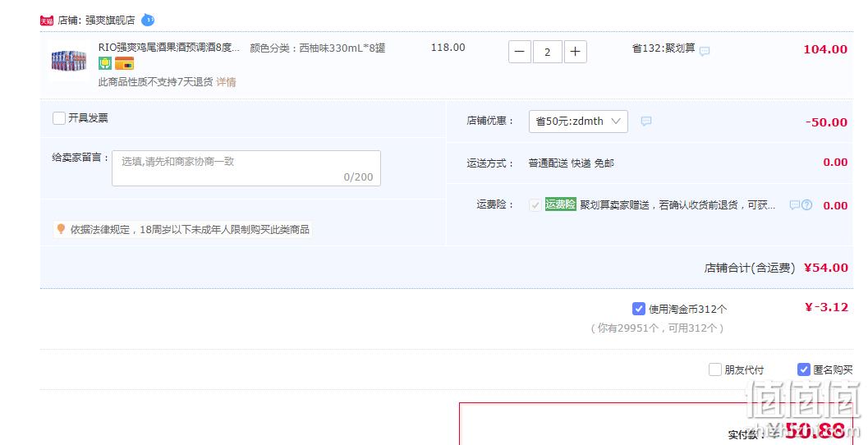Click the comment icon beside 省132:聚划算

(x=704, y=51)
